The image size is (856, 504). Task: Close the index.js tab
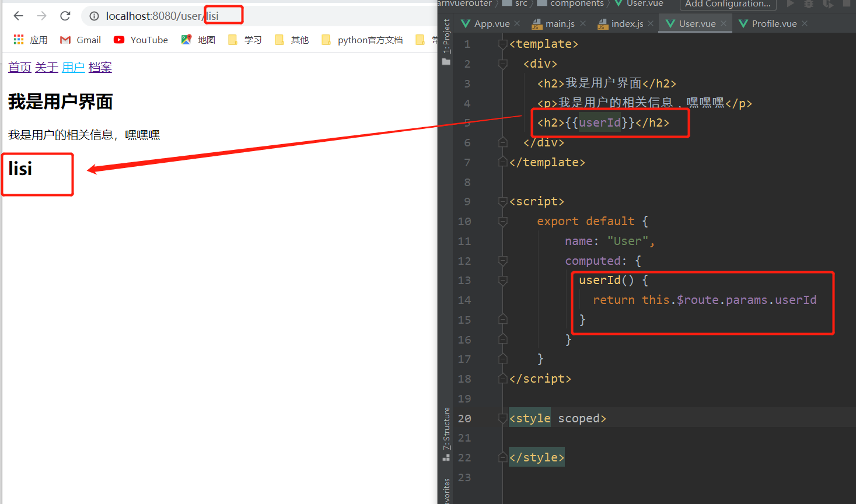pos(651,23)
